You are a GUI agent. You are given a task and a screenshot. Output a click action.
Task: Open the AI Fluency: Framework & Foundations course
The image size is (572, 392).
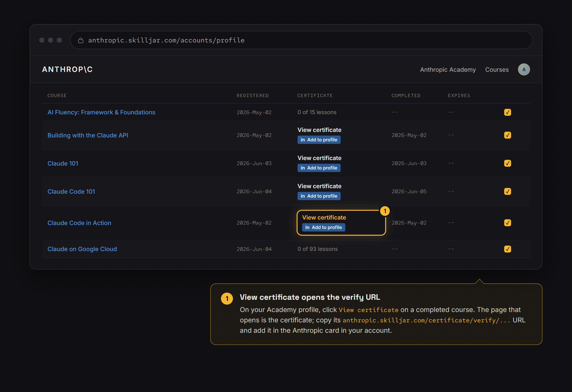coord(101,112)
